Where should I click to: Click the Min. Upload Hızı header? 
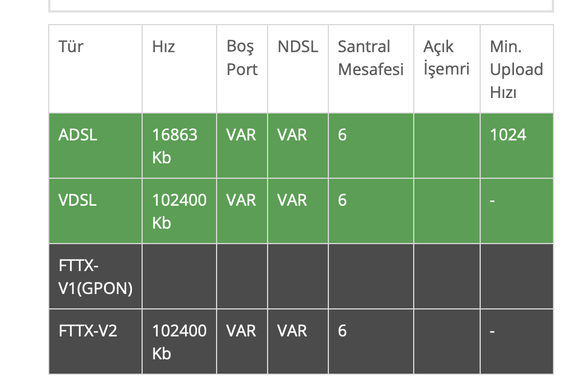pos(516,69)
